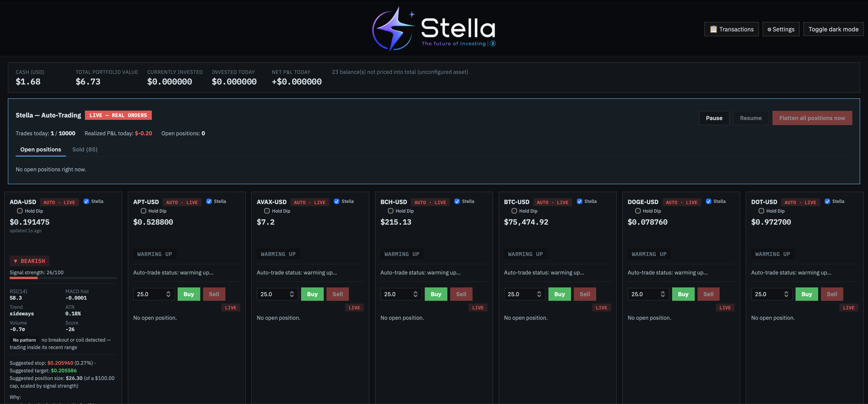Click amount stepper arrows on APT-USD card

168,294
